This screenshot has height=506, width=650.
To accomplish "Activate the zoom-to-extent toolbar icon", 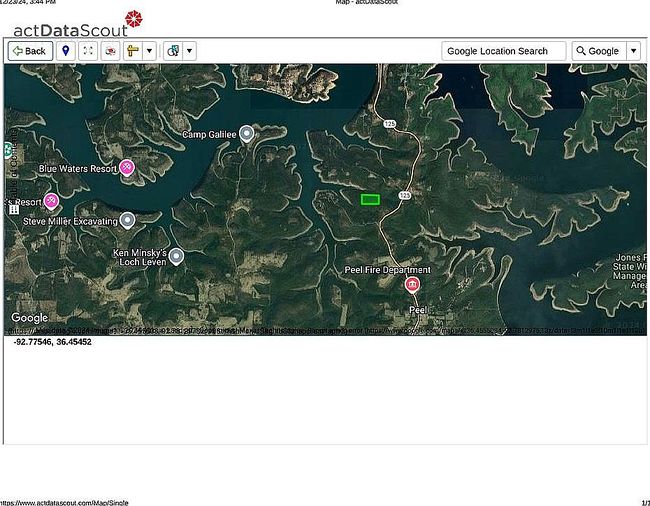I will pyautogui.click(x=88, y=51).
